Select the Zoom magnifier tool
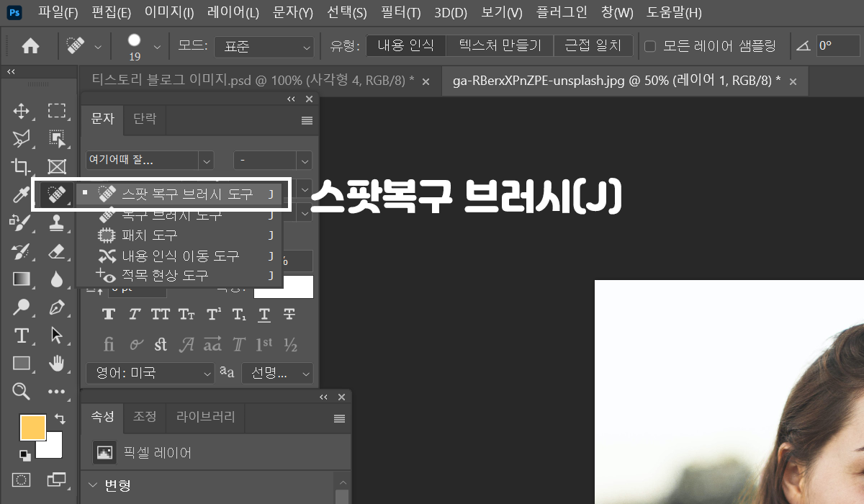 [22, 391]
